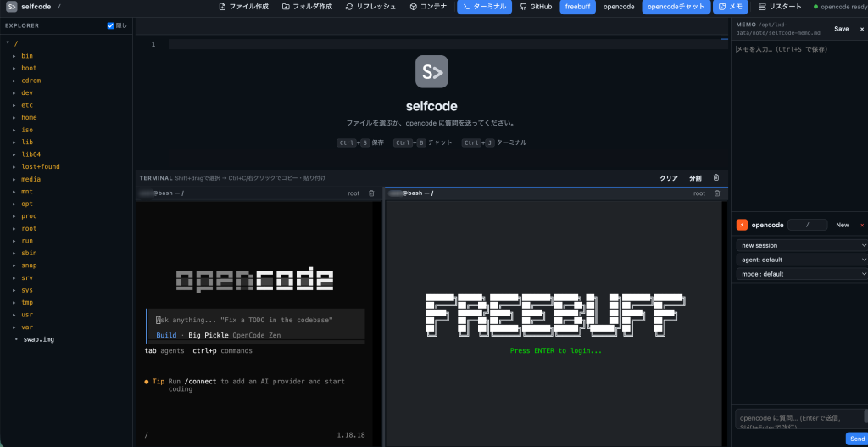Create a new folder with フォルダ作成
This screenshot has width=868, height=447.
[307, 7]
